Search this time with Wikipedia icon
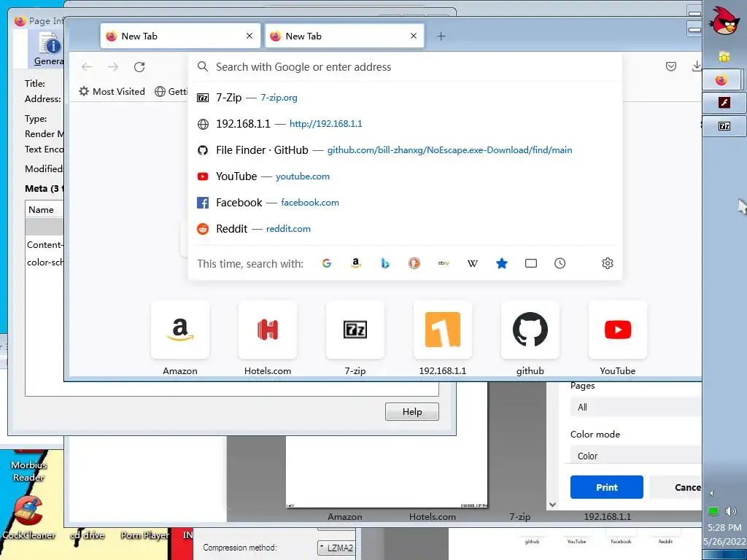The height and width of the screenshot is (560, 747). (473, 263)
